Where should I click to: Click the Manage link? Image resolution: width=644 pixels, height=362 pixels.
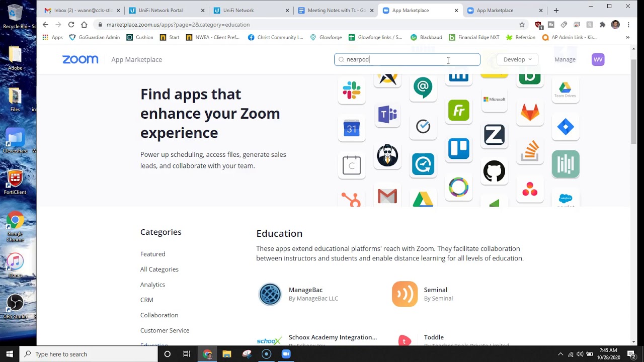coord(565,59)
